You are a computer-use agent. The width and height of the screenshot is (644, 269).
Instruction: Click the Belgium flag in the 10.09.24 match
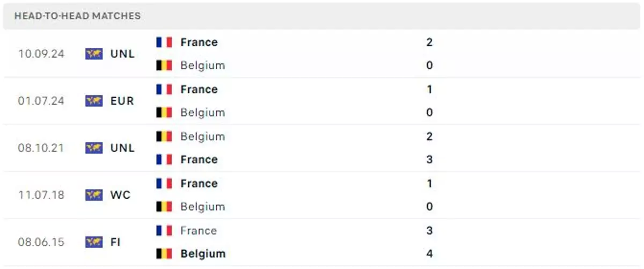(x=164, y=66)
